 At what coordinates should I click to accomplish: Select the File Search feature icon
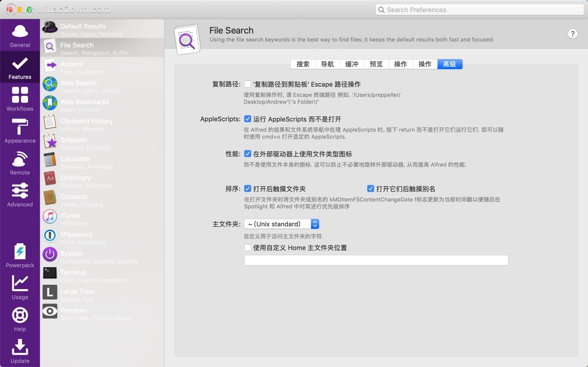pyautogui.click(x=50, y=46)
